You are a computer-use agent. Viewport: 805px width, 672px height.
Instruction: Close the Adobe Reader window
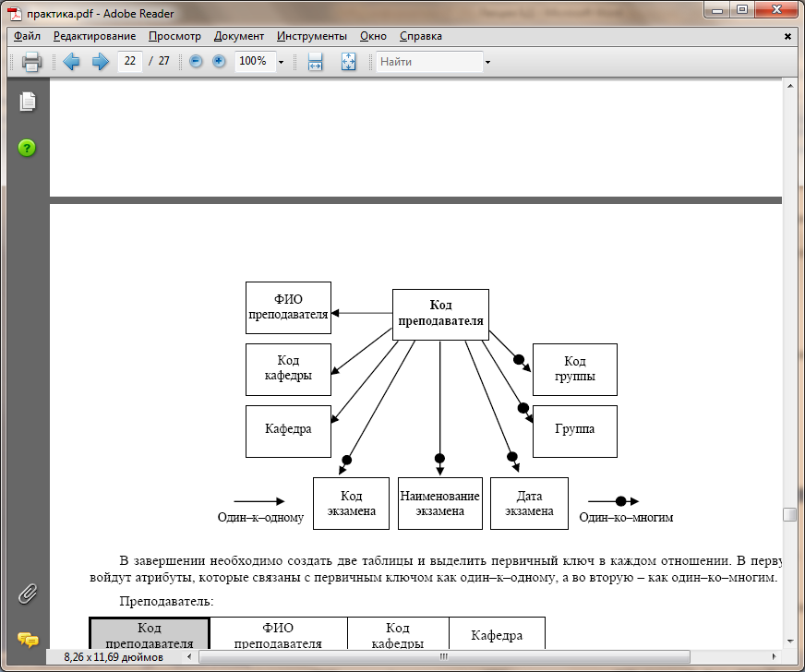point(775,10)
